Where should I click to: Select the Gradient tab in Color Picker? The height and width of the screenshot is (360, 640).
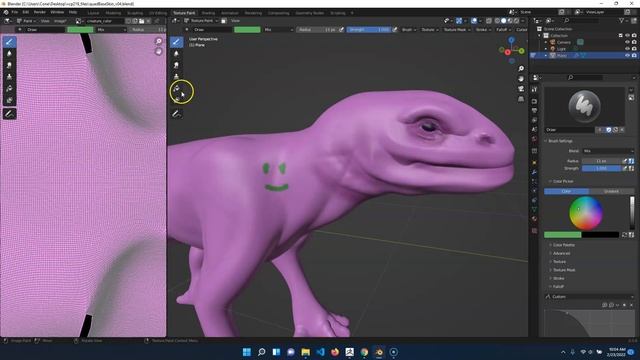click(611, 191)
